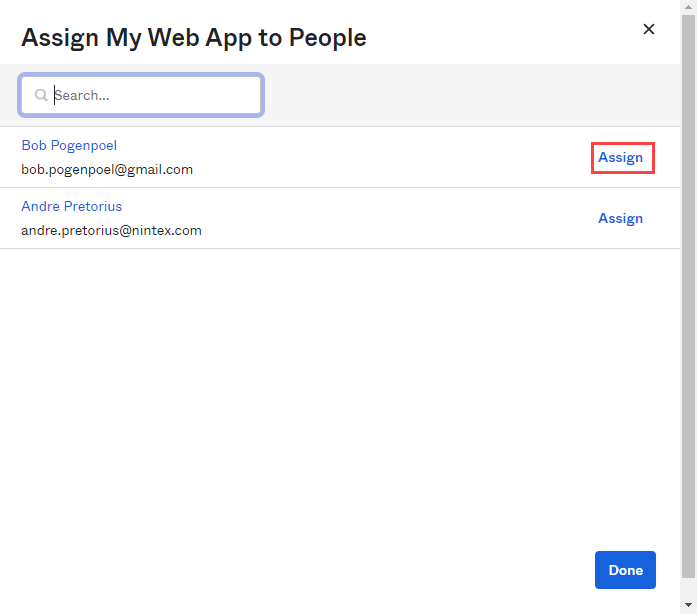Click blank space in Andre Pretorius's row
Screen dimensions: 697x614
pos(400,219)
